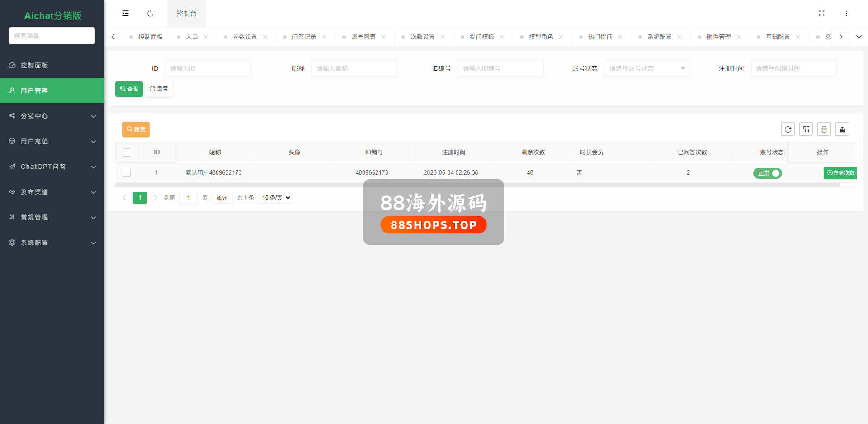Screen dimensions: 868x424
Task: Print the table using the printer icon
Action: [x=824, y=129]
